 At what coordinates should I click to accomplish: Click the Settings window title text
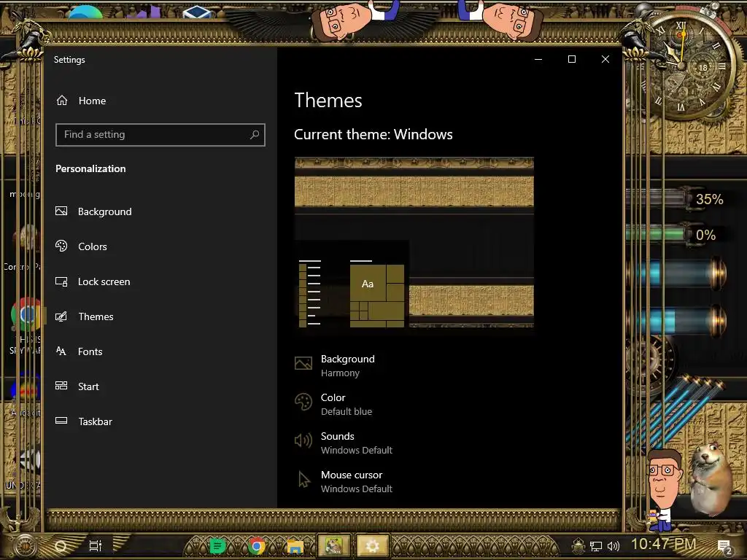(69, 60)
